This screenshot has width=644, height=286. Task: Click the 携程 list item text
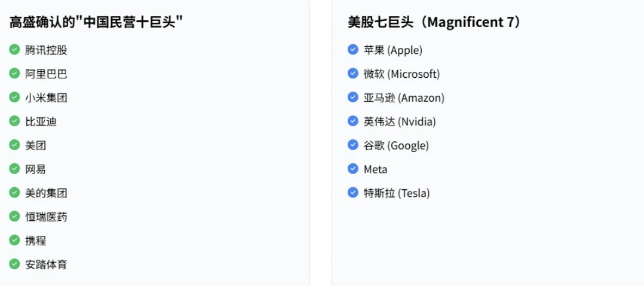point(35,241)
